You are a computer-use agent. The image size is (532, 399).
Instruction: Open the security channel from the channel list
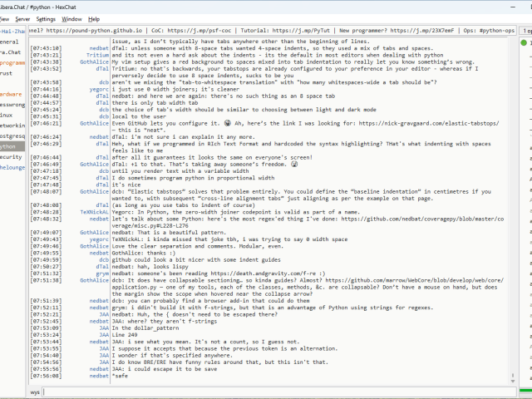[x=11, y=156]
